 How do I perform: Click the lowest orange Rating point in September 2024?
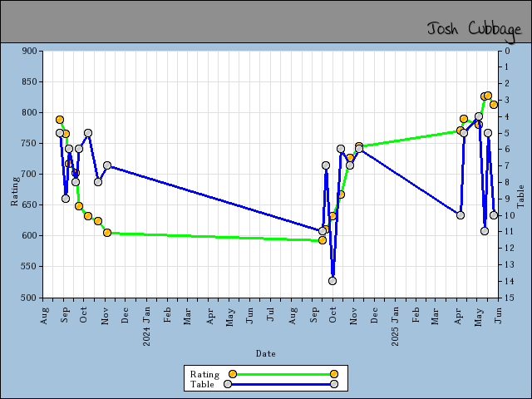coord(323,240)
